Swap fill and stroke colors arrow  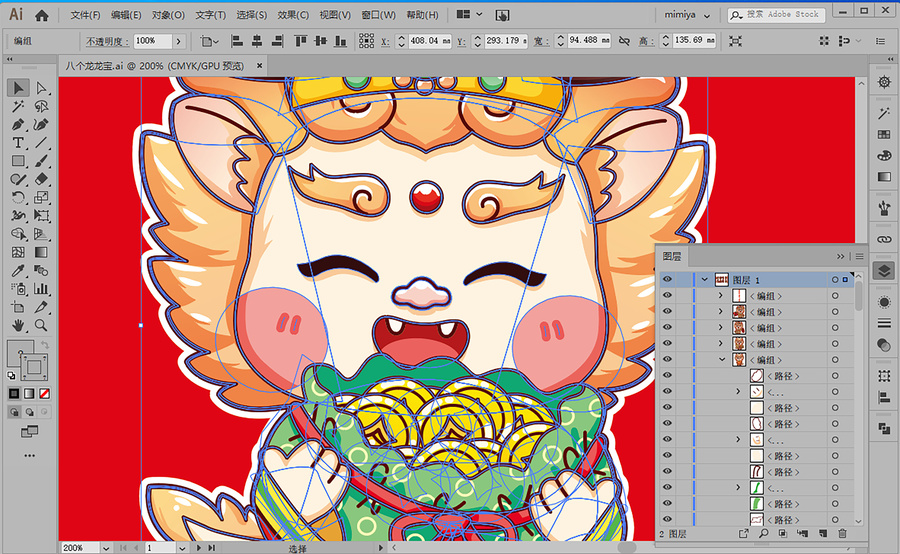coord(45,344)
